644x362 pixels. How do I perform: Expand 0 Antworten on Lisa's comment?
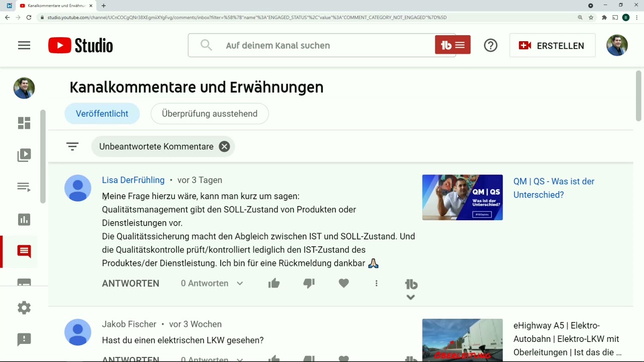[212, 283]
